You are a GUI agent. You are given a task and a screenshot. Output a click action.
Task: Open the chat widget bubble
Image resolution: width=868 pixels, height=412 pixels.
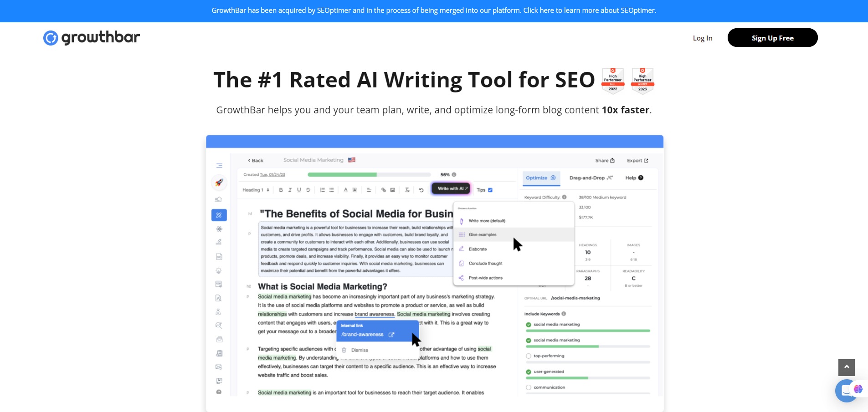(847, 391)
